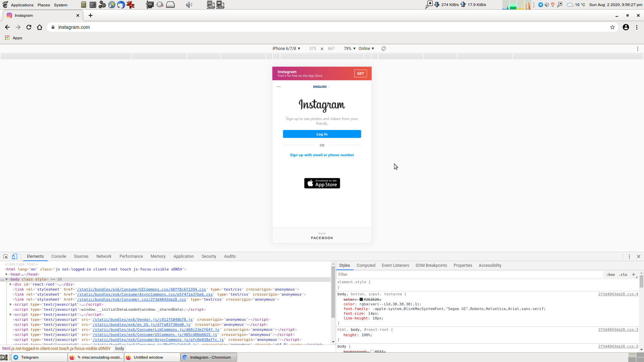Open device toolbar more options

coord(638,49)
